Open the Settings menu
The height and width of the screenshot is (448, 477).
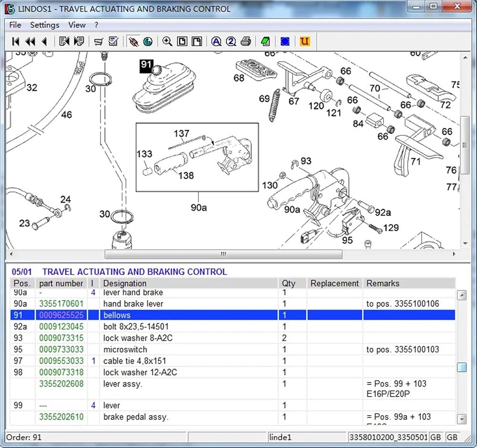point(45,25)
